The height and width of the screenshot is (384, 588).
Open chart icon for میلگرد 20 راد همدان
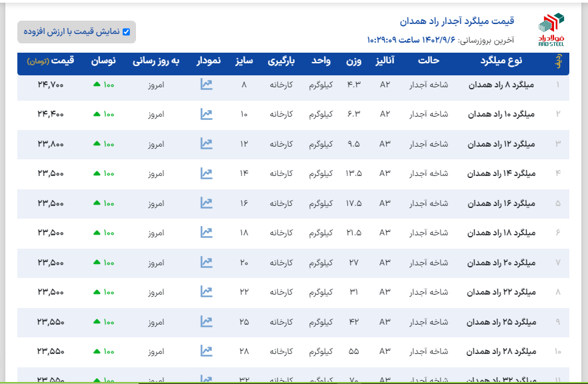tap(206, 262)
